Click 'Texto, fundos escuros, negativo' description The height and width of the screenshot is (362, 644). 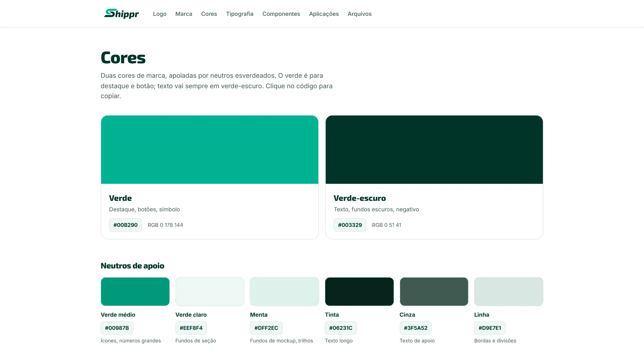[376, 209]
